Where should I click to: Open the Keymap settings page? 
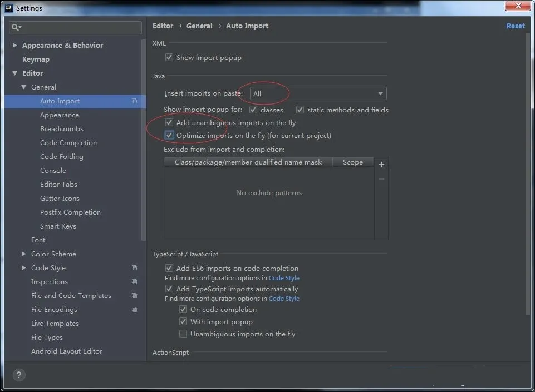pyautogui.click(x=36, y=59)
